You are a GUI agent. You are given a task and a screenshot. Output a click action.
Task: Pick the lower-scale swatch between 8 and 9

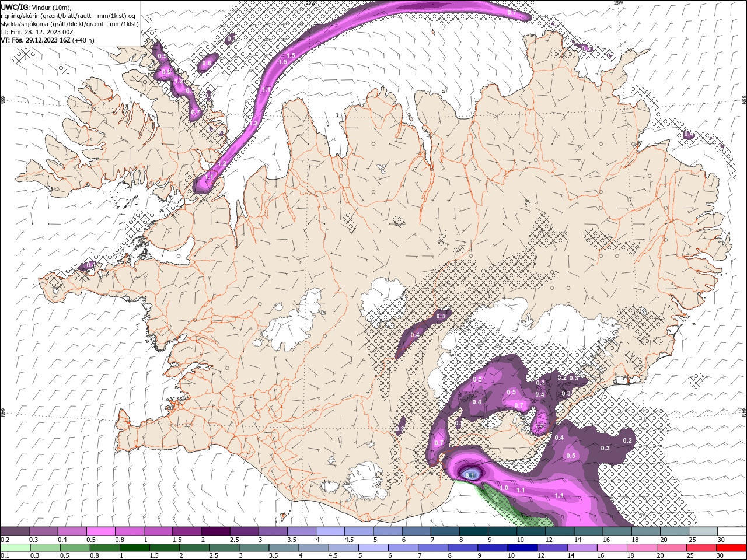coord(462,548)
